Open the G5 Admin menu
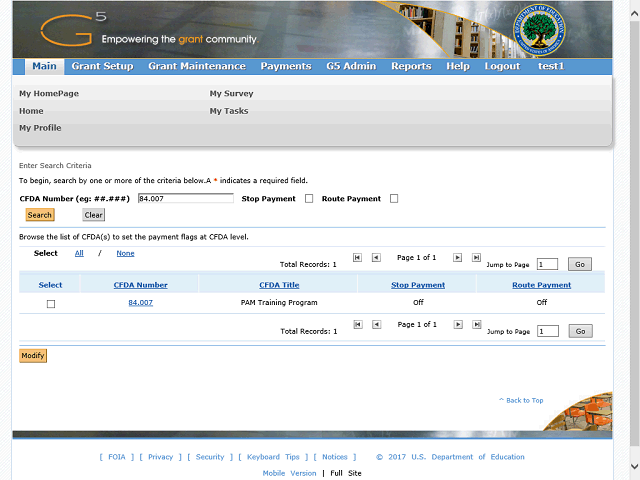The image size is (640, 480). (x=351, y=66)
